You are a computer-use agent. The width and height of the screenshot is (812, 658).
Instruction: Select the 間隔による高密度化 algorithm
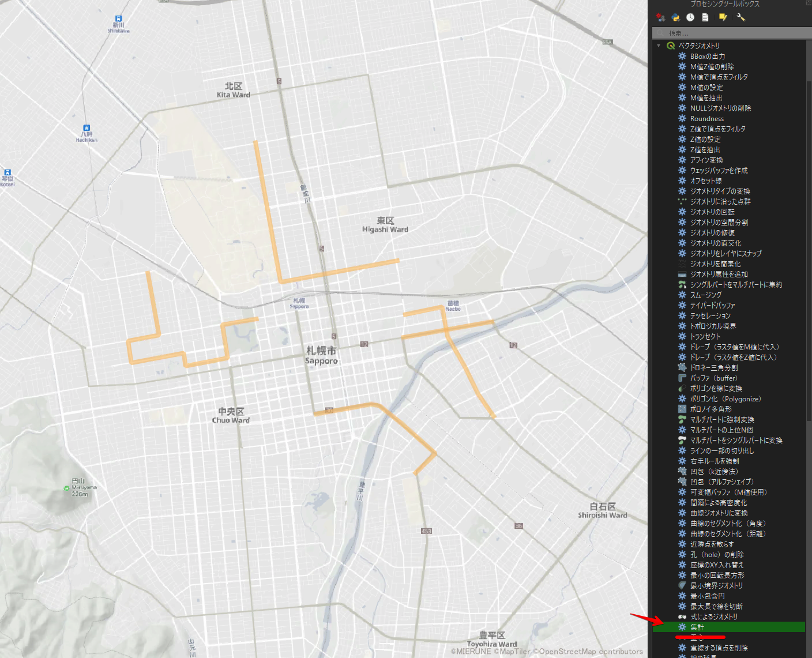pyautogui.click(x=719, y=502)
